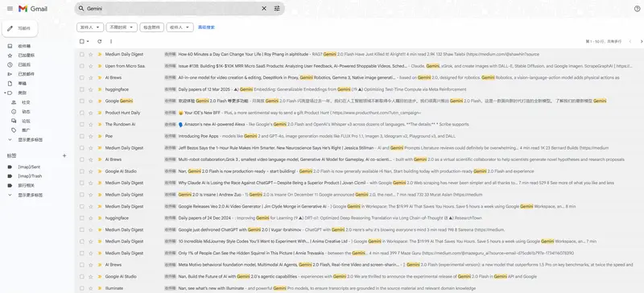
Task: Open the Social category people icon
Action: [x=14, y=102]
